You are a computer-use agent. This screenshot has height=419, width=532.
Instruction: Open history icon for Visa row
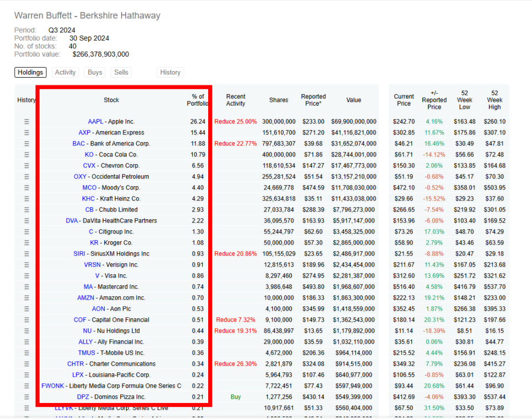(26, 276)
